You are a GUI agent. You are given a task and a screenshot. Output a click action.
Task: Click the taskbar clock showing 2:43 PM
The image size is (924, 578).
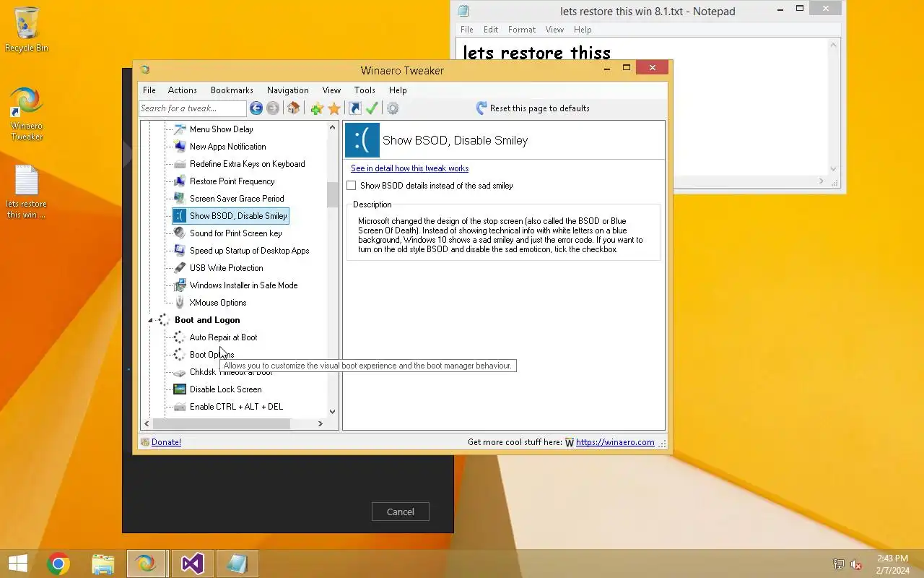pyautogui.click(x=892, y=564)
